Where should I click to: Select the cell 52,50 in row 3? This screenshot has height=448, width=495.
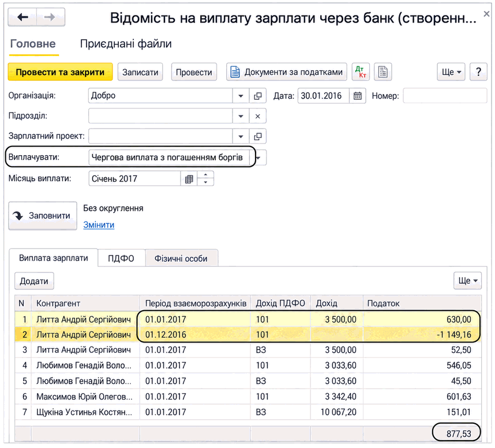point(422,350)
